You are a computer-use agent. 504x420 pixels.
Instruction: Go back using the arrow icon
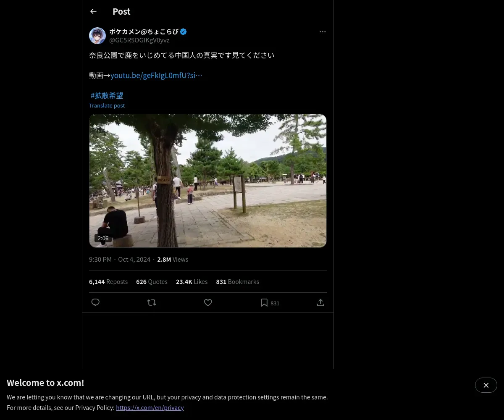coord(93,12)
